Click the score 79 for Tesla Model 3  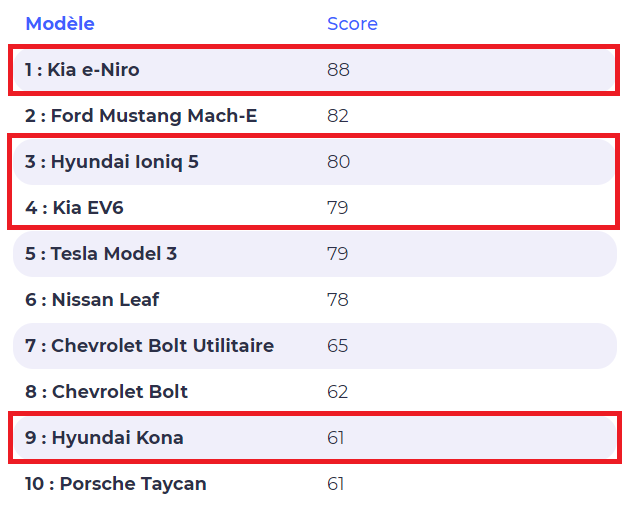tap(337, 254)
